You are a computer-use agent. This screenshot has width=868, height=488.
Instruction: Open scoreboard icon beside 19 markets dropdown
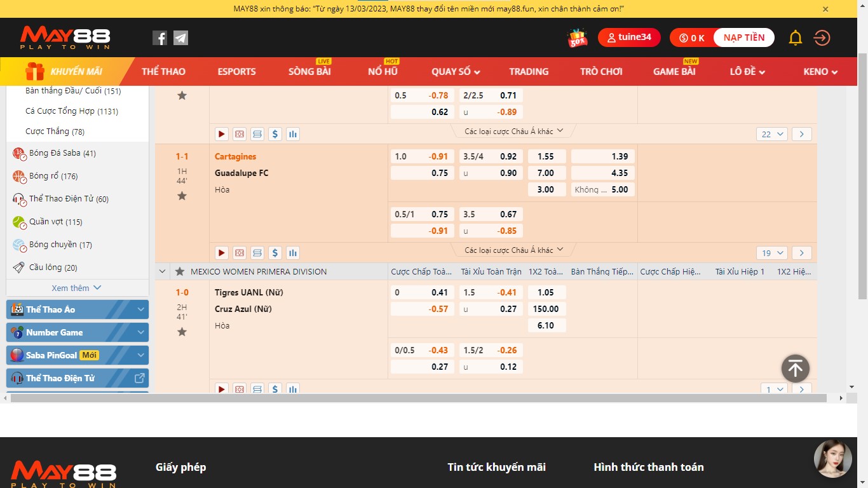point(257,253)
